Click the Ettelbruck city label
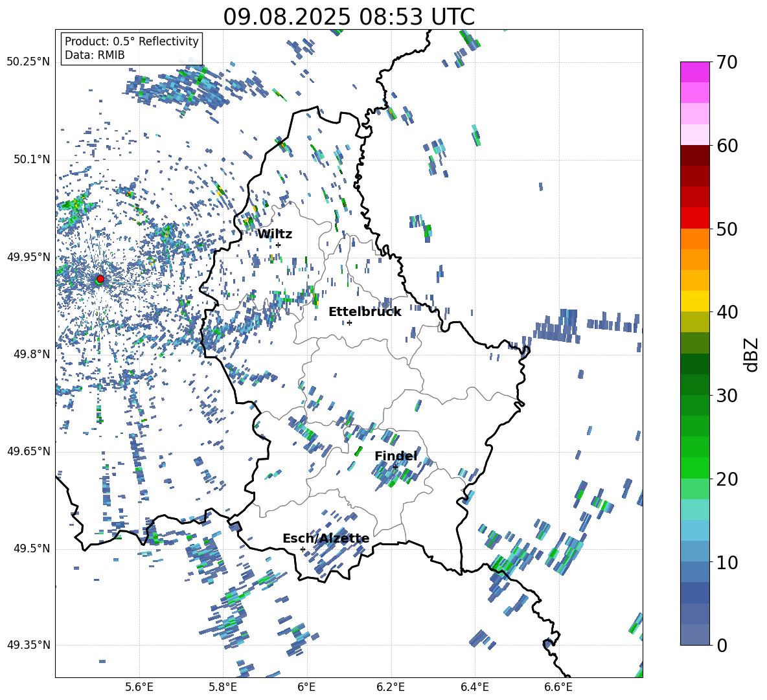This screenshot has height=700, width=767. point(365,312)
